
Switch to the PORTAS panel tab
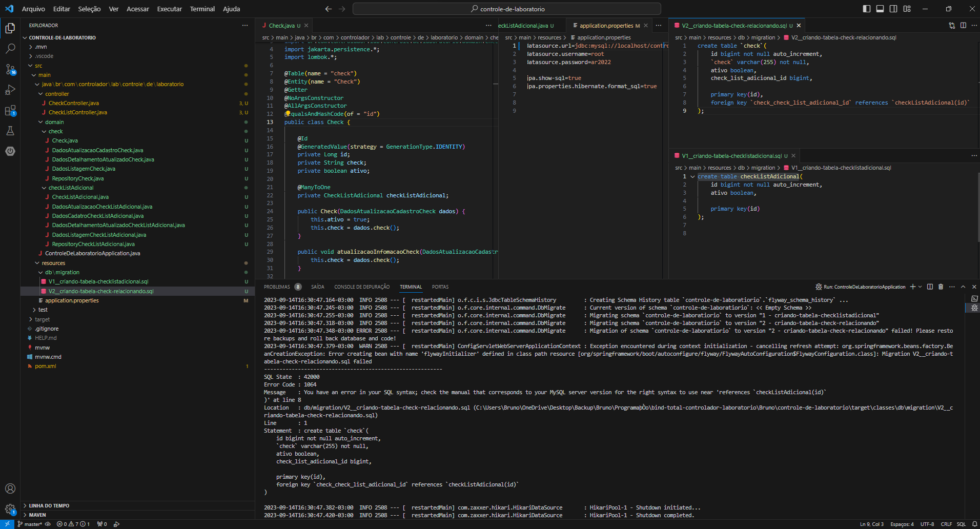(x=440, y=287)
